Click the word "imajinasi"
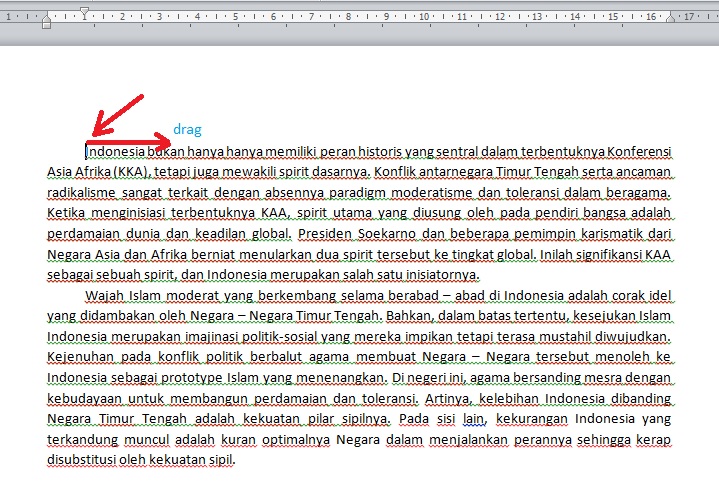The image size is (719, 481). click(x=211, y=337)
